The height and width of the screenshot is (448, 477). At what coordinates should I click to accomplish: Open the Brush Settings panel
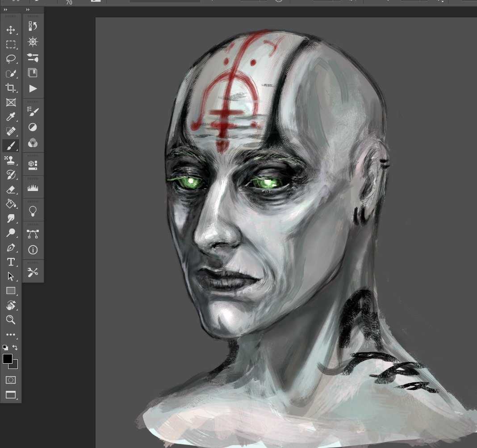[x=33, y=58]
